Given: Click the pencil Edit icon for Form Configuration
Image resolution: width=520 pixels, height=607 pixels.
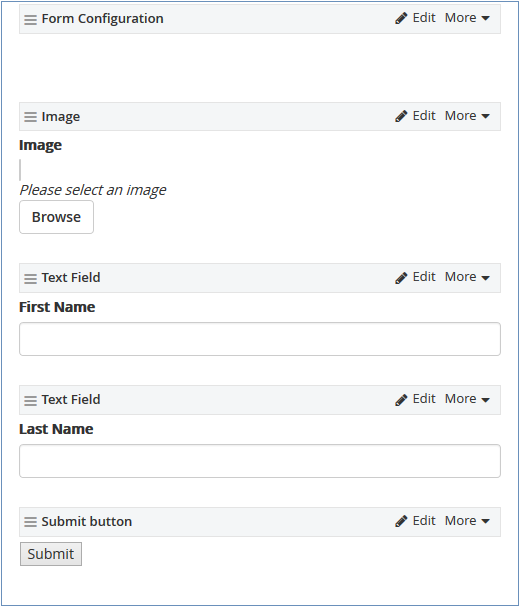Looking at the screenshot, I should 401,18.
